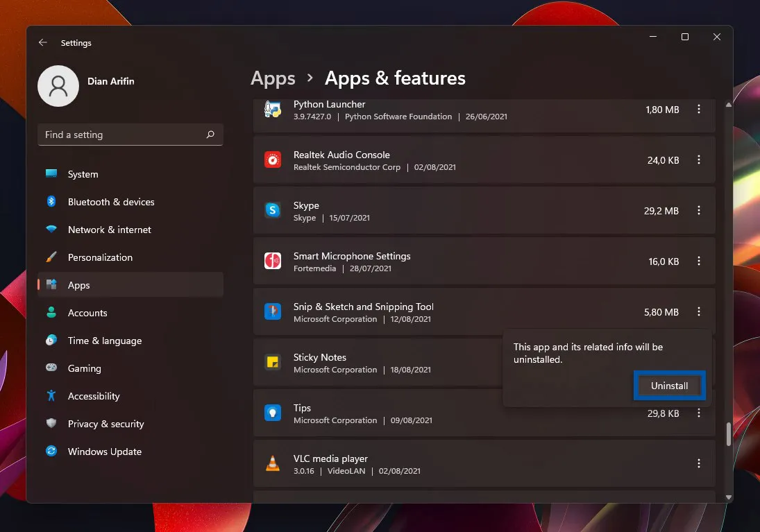The height and width of the screenshot is (532, 760).
Task: Click the back arrow in Settings
Action: tap(42, 42)
